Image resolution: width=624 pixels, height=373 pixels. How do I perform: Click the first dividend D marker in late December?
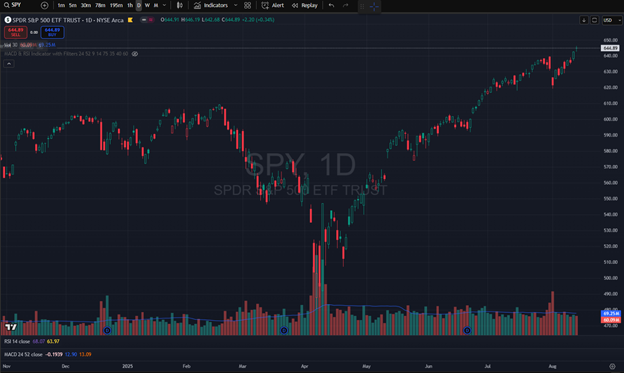pos(107,330)
